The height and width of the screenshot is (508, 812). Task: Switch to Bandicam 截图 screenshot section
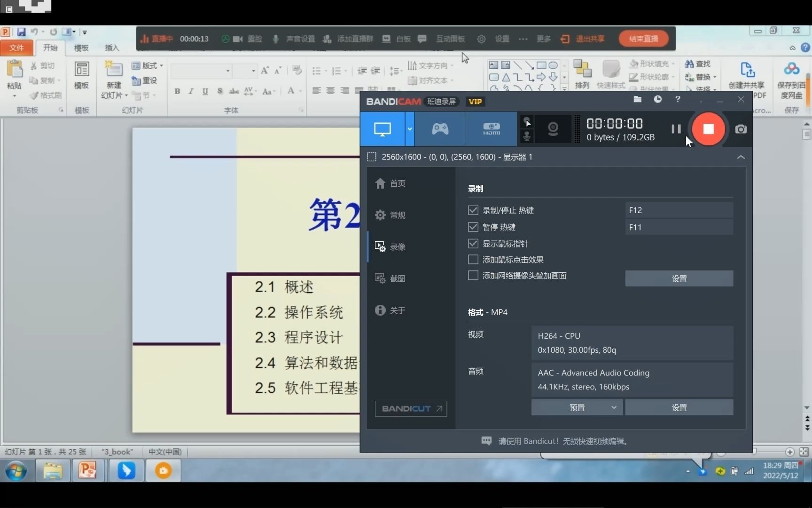397,278
